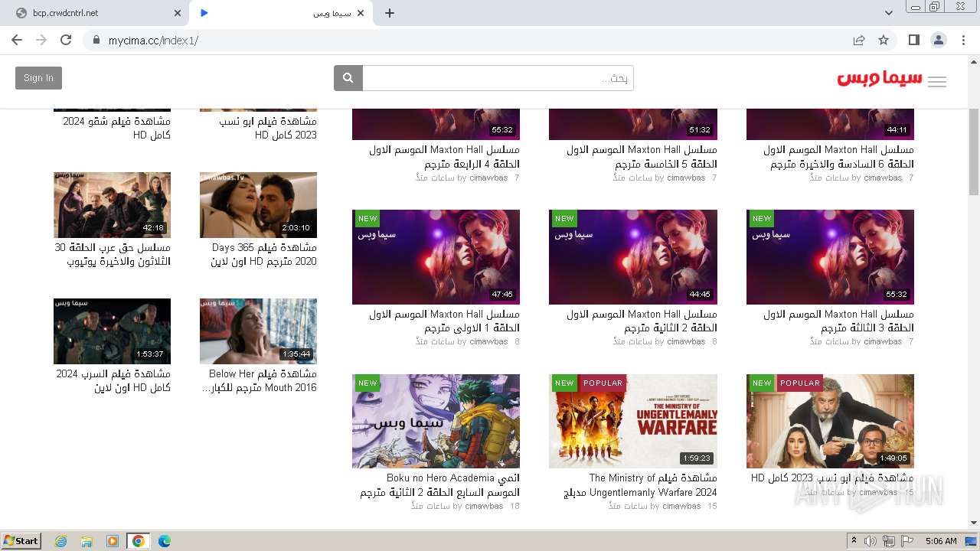The image size is (980, 551).
Task: Close the سيما وبس tab
Action: pos(361,13)
